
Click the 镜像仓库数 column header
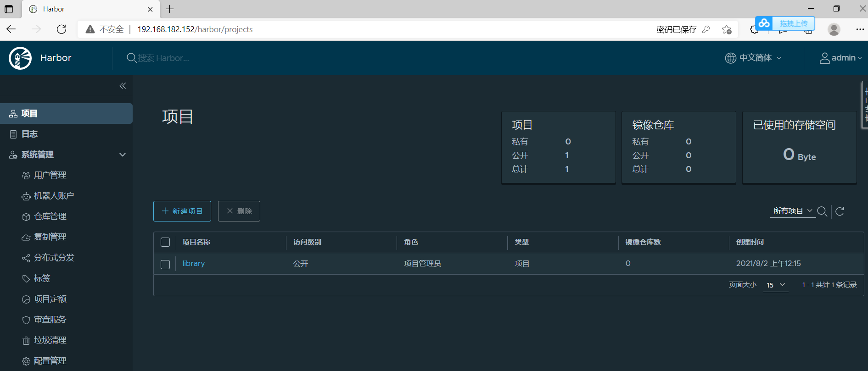pos(643,242)
